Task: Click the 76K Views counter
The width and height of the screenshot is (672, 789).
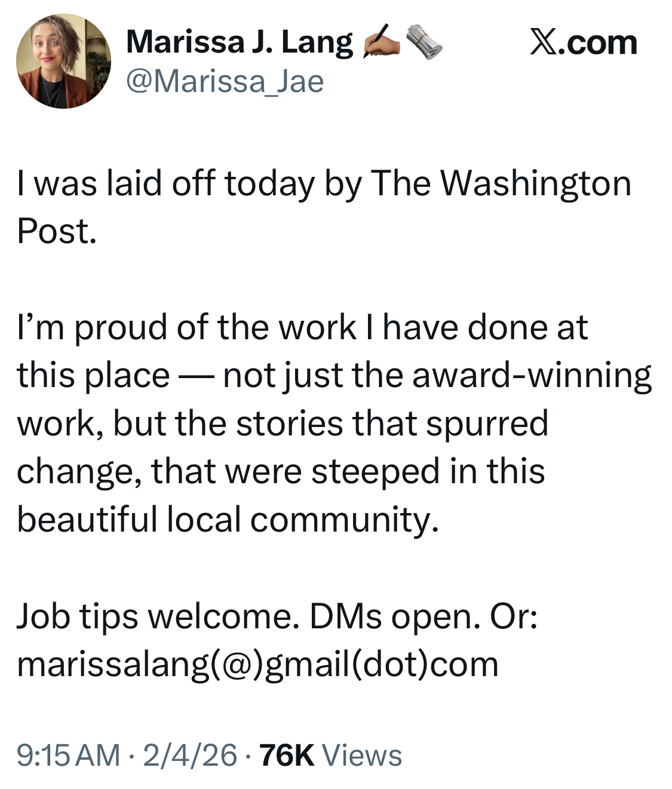Action: point(331,755)
